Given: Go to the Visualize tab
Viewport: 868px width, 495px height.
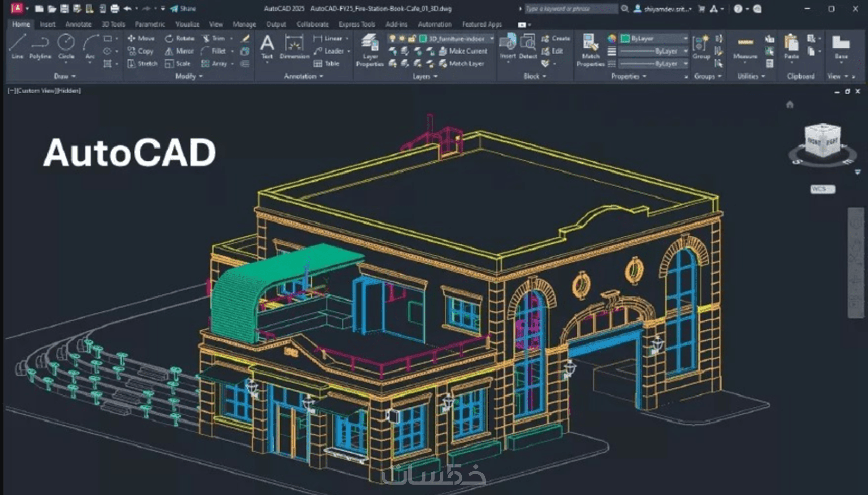Looking at the screenshot, I should 187,24.
